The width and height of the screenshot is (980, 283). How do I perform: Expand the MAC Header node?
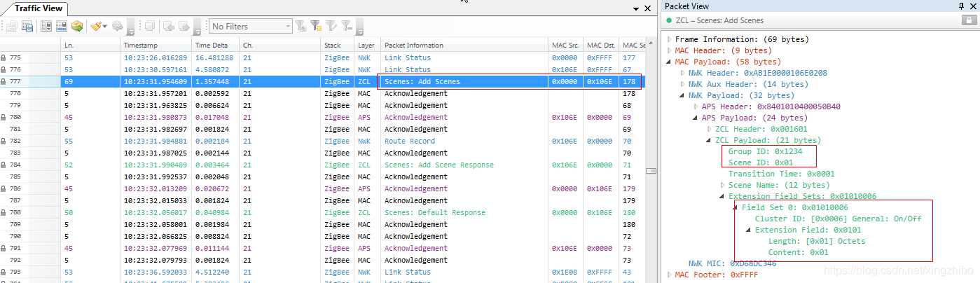[x=670, y=50]
